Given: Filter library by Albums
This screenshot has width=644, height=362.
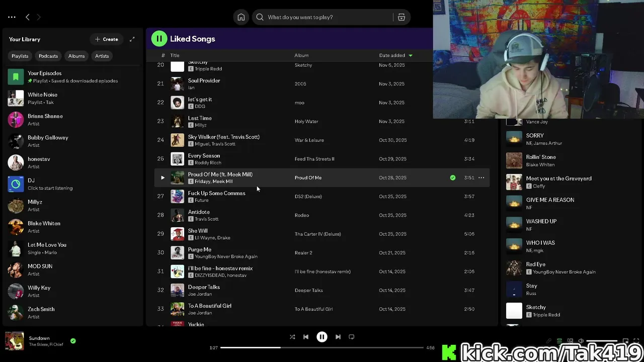Looking at the screenshot, I should (x=76, y=56).
